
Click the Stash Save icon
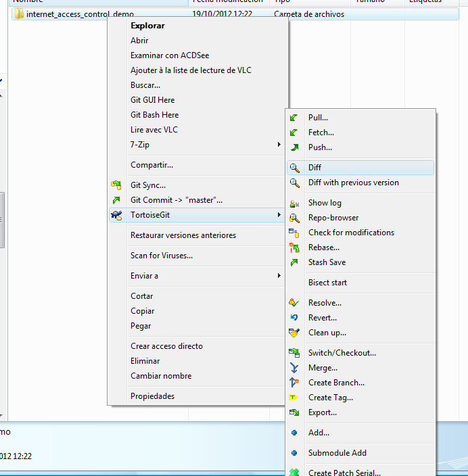click(294, 262)
